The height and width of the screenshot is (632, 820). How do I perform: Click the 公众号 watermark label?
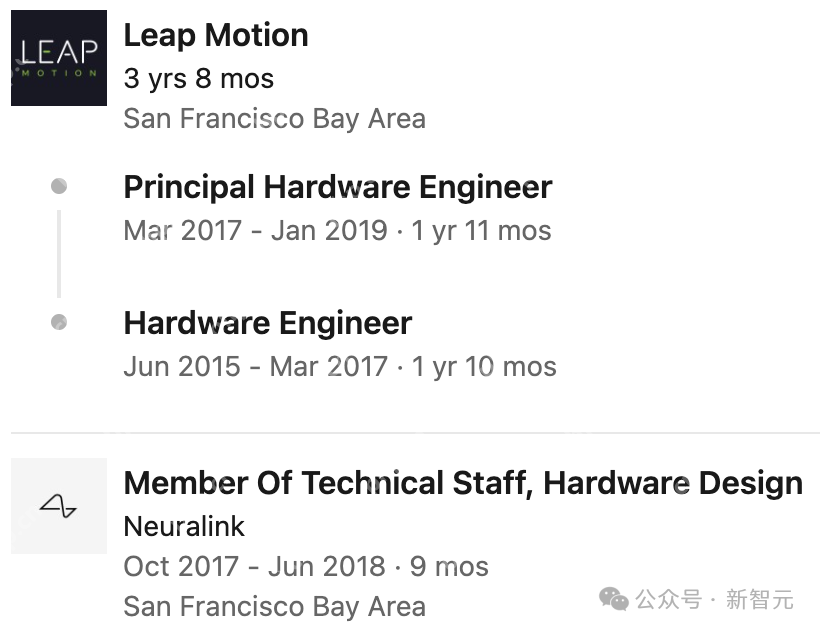point(665,599)
